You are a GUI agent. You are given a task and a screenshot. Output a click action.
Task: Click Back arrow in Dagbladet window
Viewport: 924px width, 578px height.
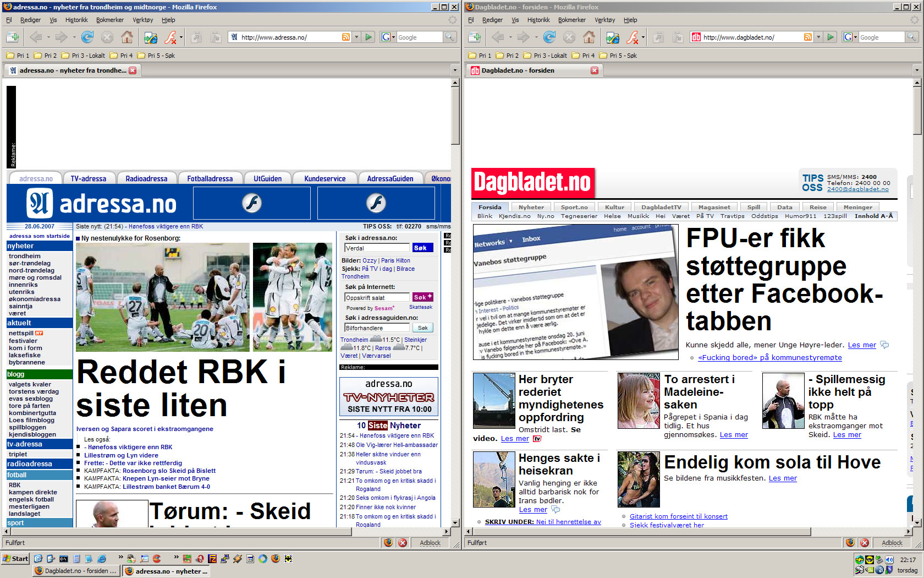pos(497,37)
